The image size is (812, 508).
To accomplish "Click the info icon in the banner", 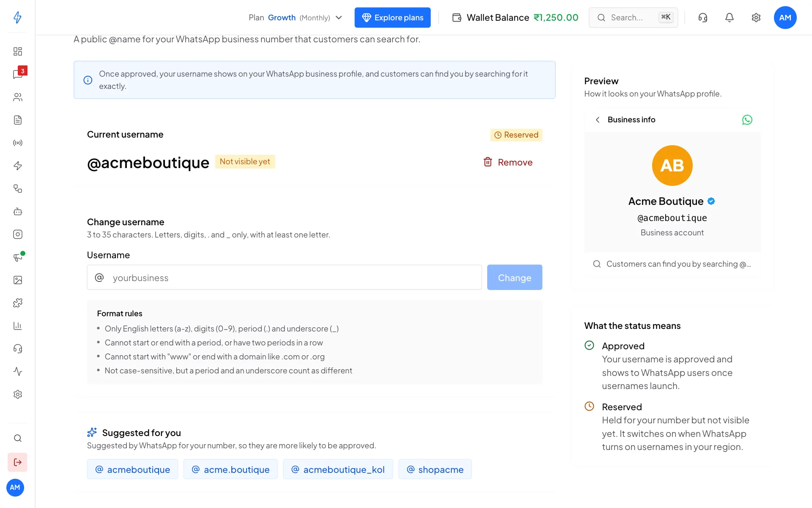I will [x=88, y=80].
